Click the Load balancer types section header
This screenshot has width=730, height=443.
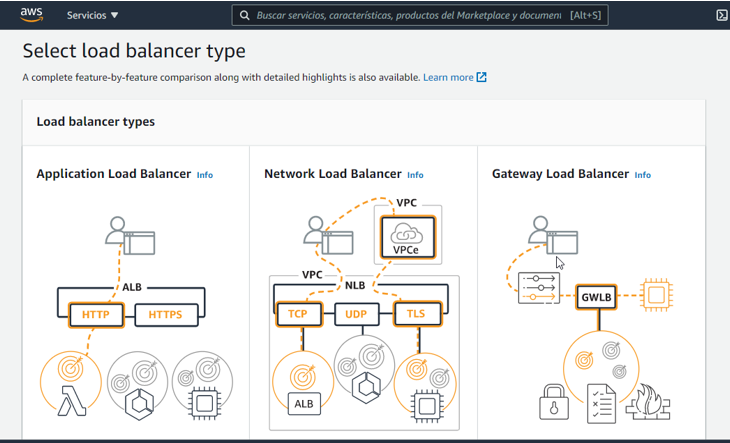pyautogui.click(x=96, y=122)
